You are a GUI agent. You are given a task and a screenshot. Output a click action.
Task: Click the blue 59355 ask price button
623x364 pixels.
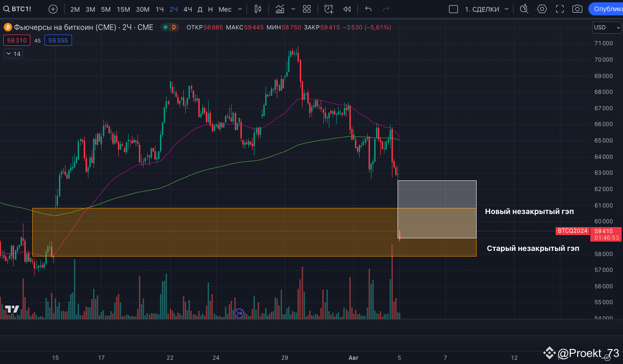[x=58, y=40]
